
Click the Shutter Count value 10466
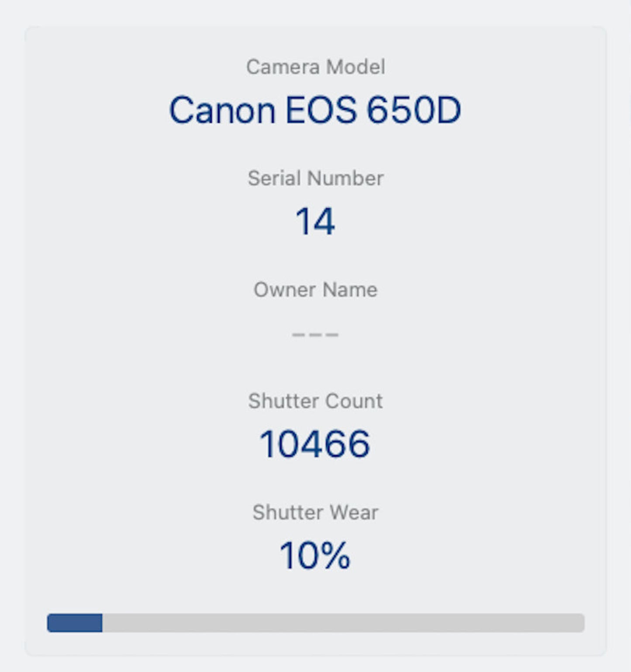point(315,444)
